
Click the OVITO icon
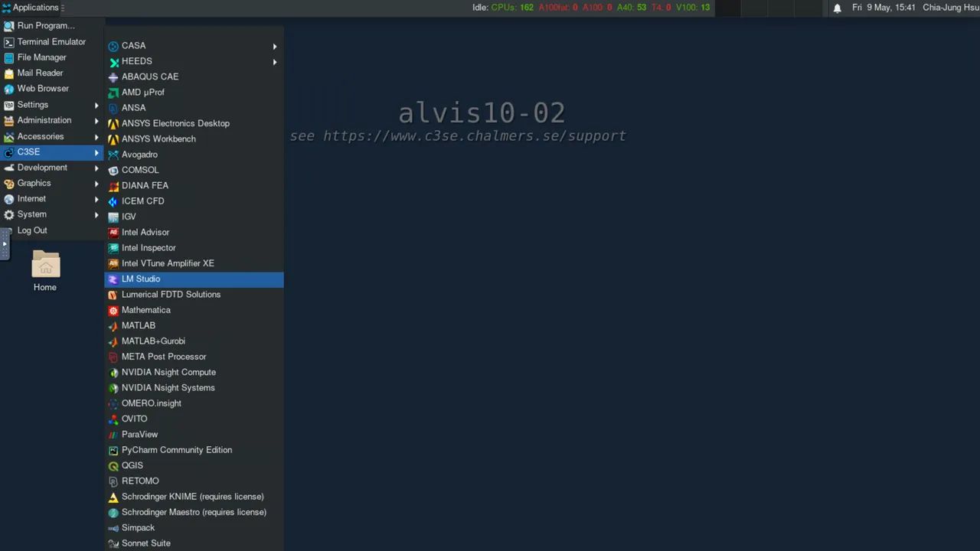coord(113,419)
